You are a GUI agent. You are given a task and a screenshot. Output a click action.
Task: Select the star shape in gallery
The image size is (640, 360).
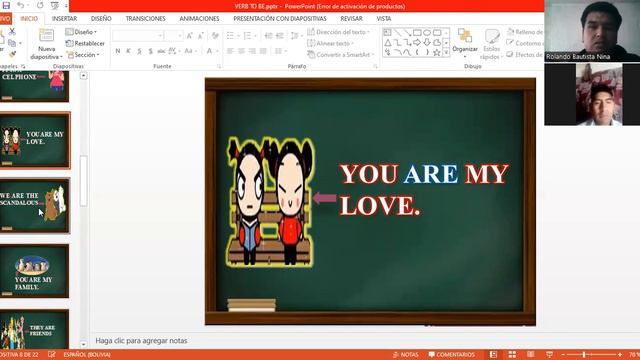(x=437, y=52)
